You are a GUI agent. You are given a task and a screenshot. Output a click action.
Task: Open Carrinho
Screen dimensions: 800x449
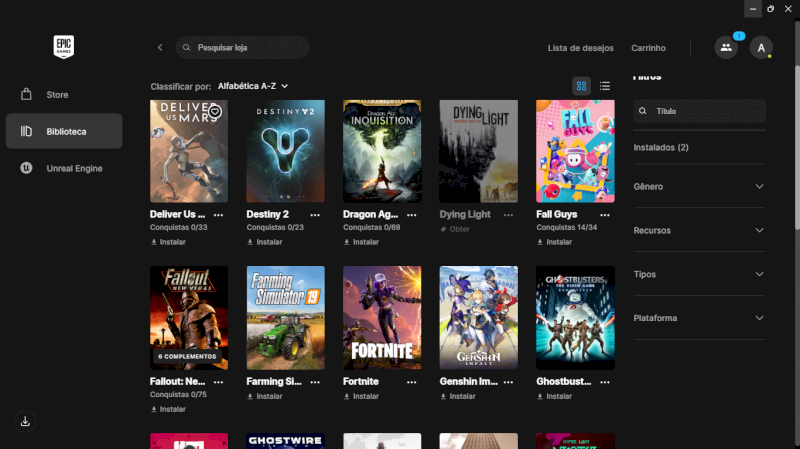[648, 48]
